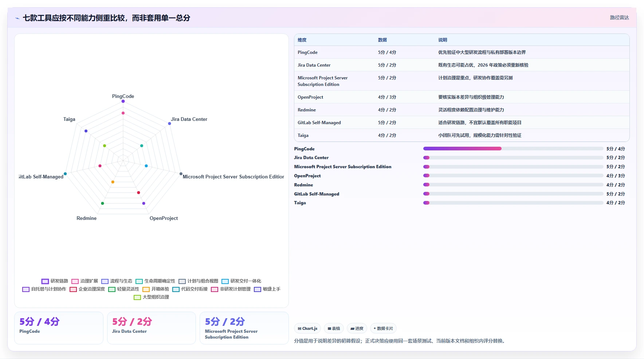The image size is (644, 359).
Task: Hide the 代码交付衔接 legend series
Action: [190, 289]
